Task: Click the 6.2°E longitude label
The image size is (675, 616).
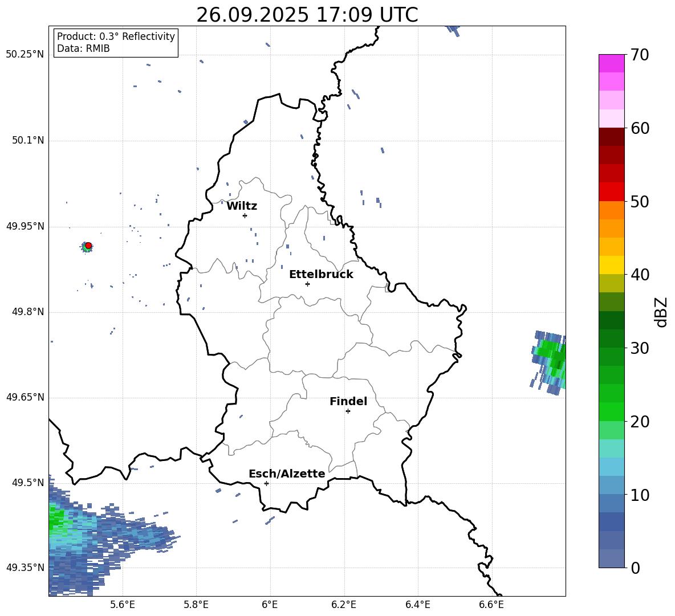Action: pyautogui.click(x=344, y=605)
